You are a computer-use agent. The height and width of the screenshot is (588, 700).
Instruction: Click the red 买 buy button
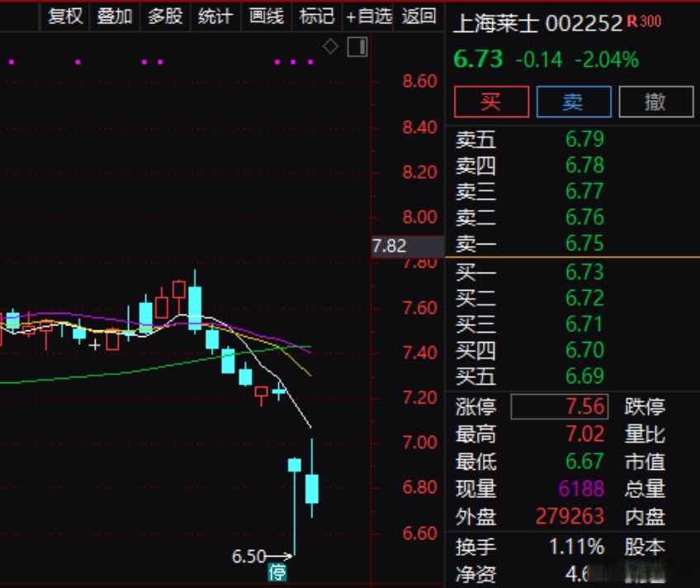(491, 102)
